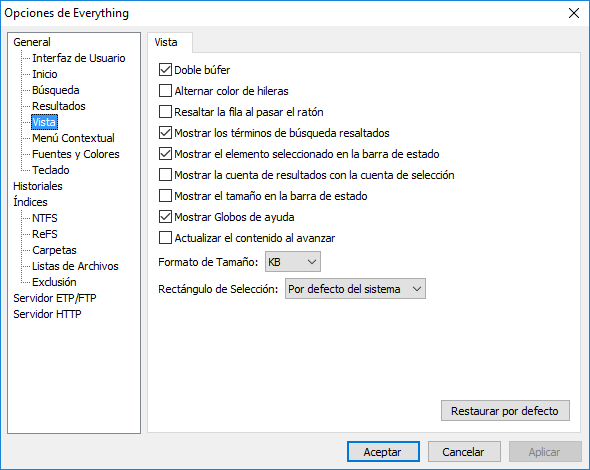Select Índices in the tree
This screenshot has width=590, height=470.
[x=30, y=202]
